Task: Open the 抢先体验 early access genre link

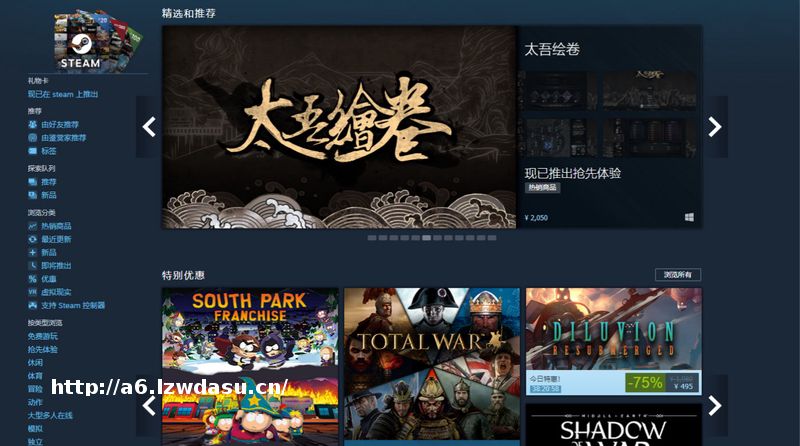Action: (43, 350)
